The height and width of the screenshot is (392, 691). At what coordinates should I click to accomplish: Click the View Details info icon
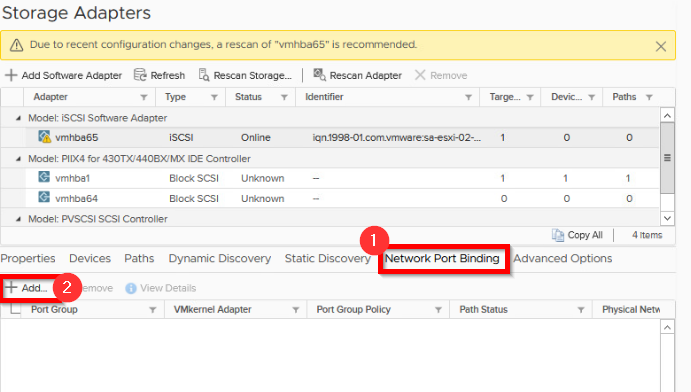(130, 288)
